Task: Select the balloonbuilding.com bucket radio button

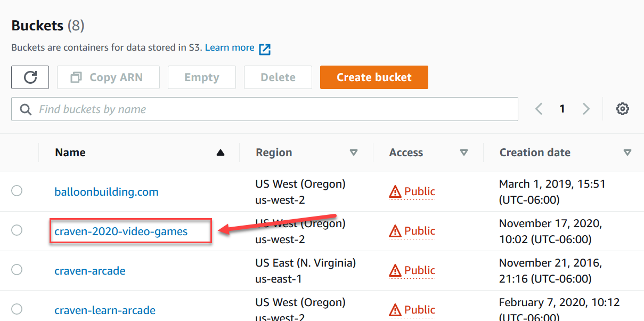Action: coord(17,191)
